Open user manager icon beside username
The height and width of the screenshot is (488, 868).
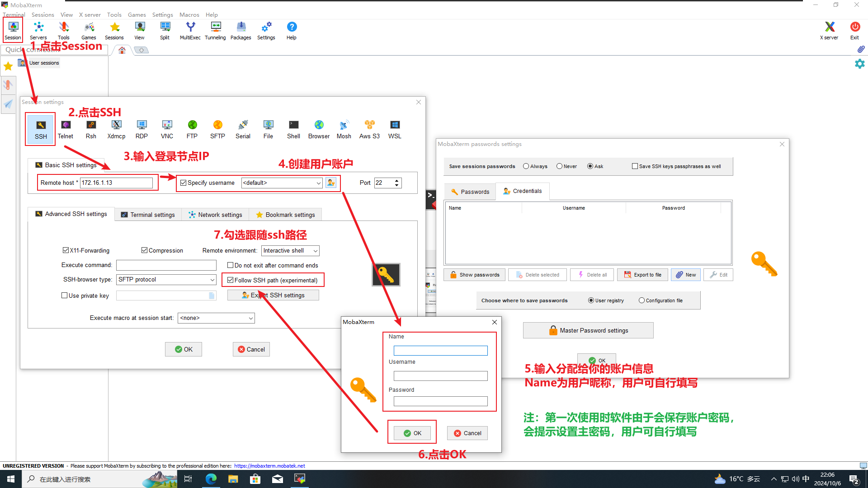331,183
